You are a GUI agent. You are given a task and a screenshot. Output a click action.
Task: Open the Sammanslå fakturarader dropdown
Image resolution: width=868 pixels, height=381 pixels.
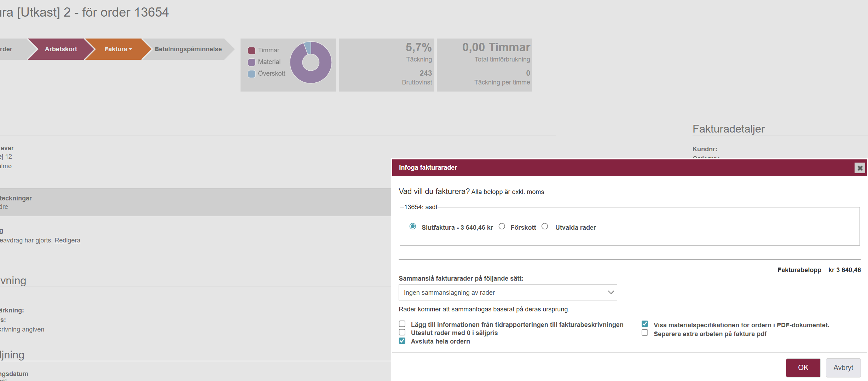click(x=508, y=293)
